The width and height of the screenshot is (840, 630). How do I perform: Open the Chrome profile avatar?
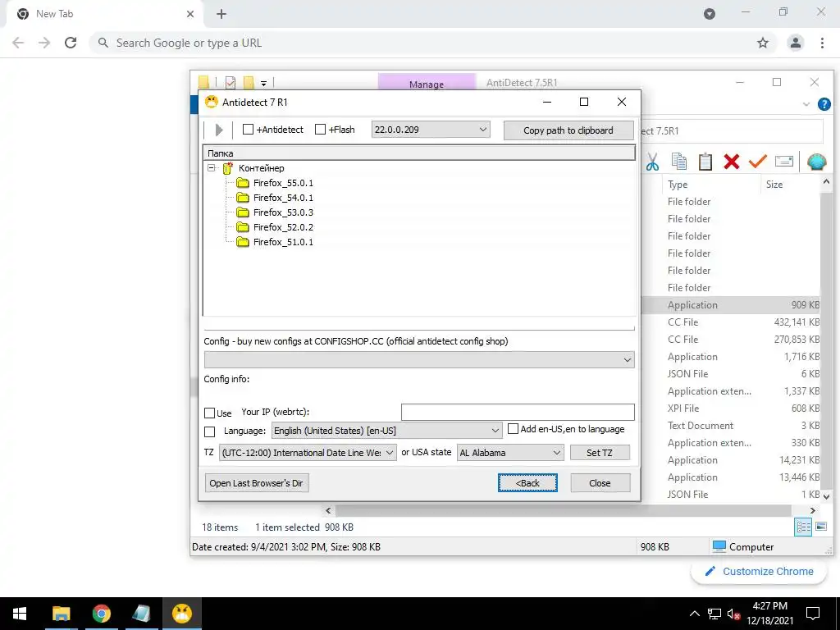796,43
